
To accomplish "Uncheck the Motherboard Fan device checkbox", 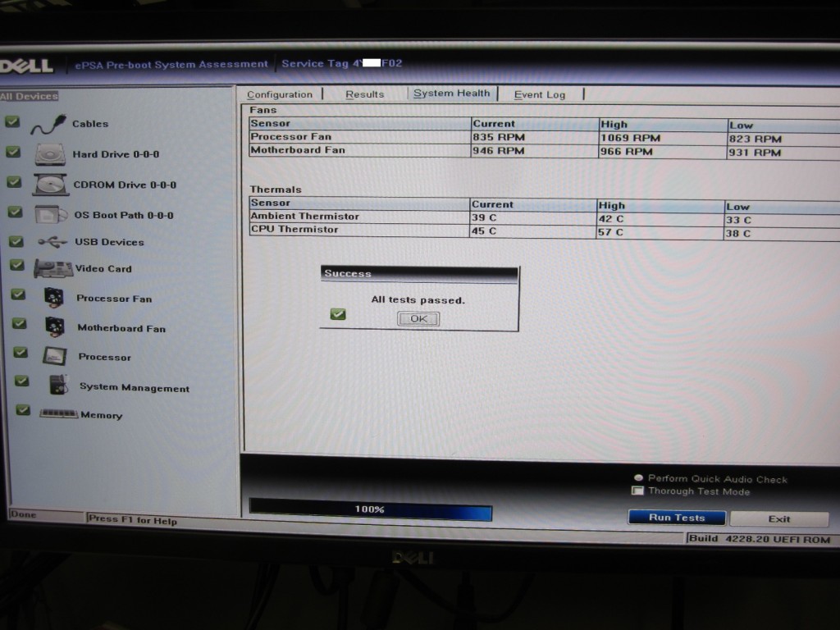I will pyautogui.click(x=20, y=323).
